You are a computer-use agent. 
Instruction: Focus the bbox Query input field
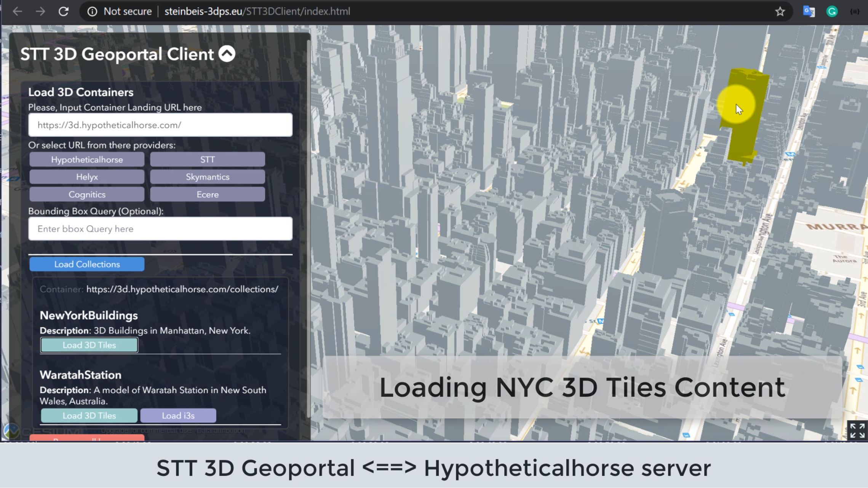160,229
